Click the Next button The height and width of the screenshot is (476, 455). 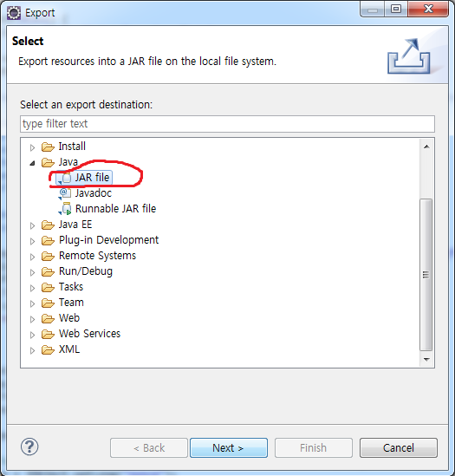229,447
